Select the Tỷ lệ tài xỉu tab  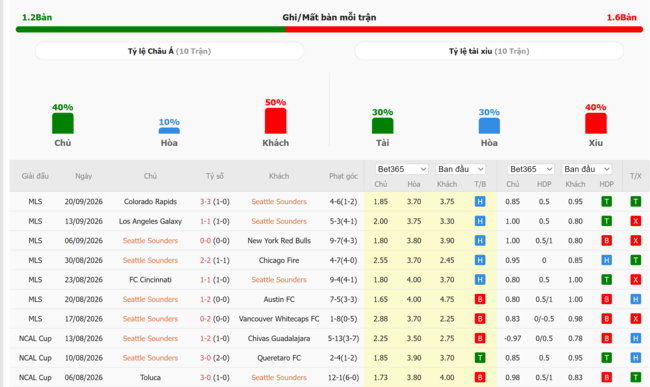(x=489, y=51)
